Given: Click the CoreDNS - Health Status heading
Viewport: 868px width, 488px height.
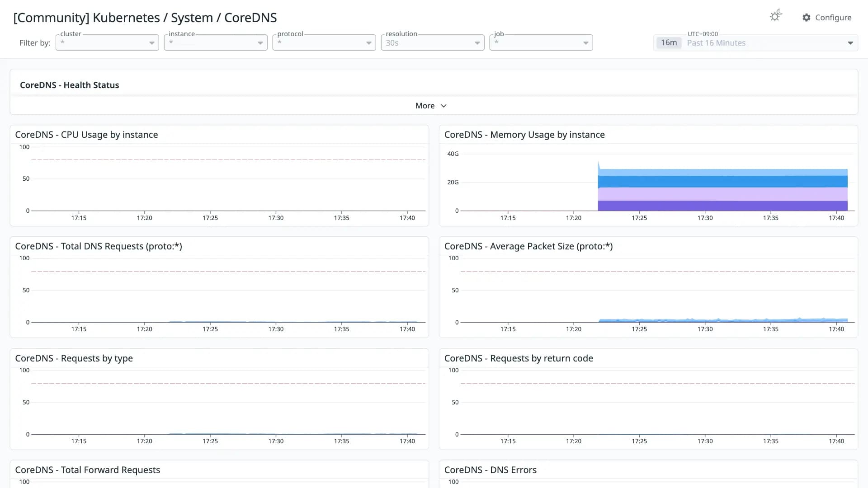Looking at the screenshot, I should tap(70, 85).
